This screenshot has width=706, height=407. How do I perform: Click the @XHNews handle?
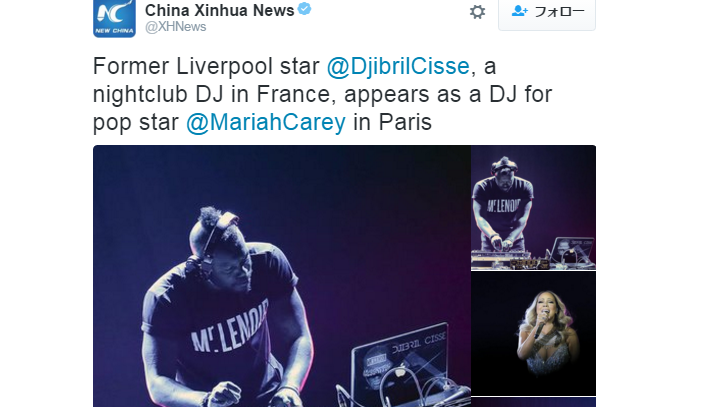pos(176,27)
